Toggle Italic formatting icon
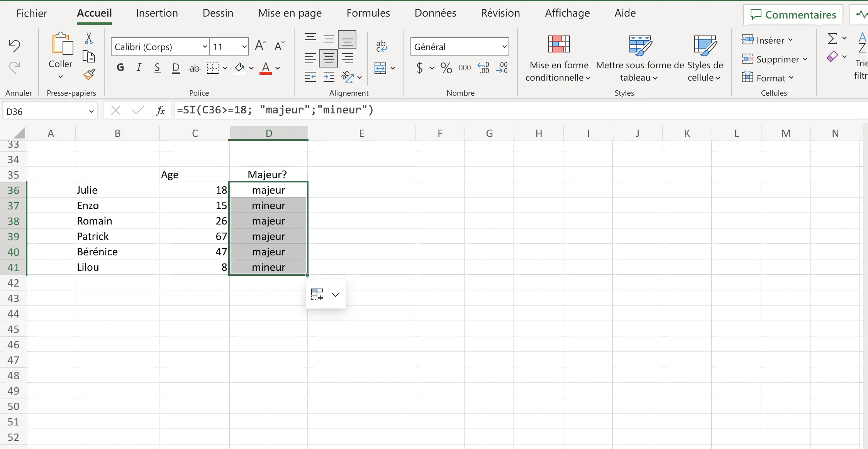Screen dimensions: 868x449 [139, 68]
